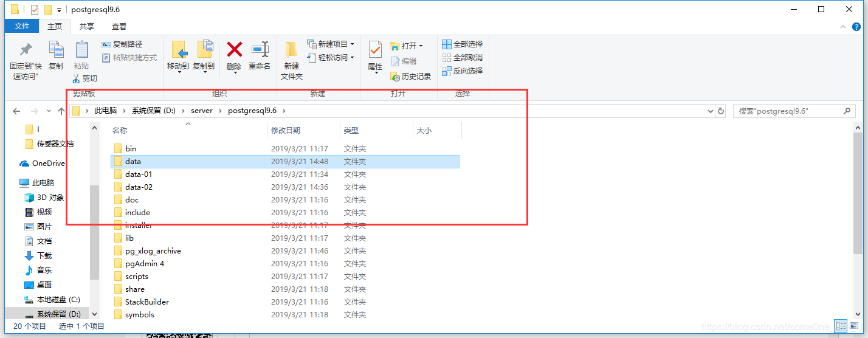Select the scripts folder
This screenshot has width=868, height=338.
284,276
